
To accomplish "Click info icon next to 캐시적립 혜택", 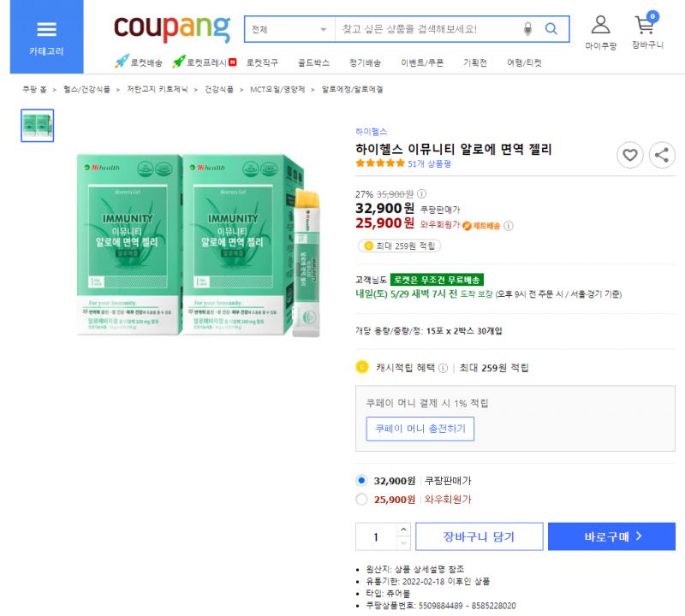I will 443,368.
